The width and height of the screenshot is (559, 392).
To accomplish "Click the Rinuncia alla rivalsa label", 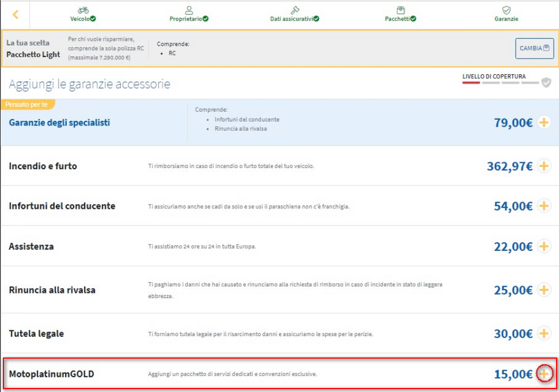I will [x=52, y=290].
